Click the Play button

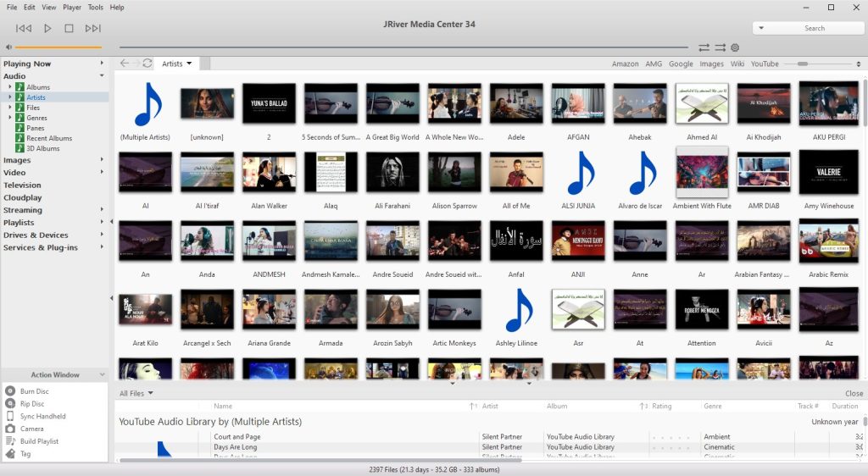pos(47,29)
